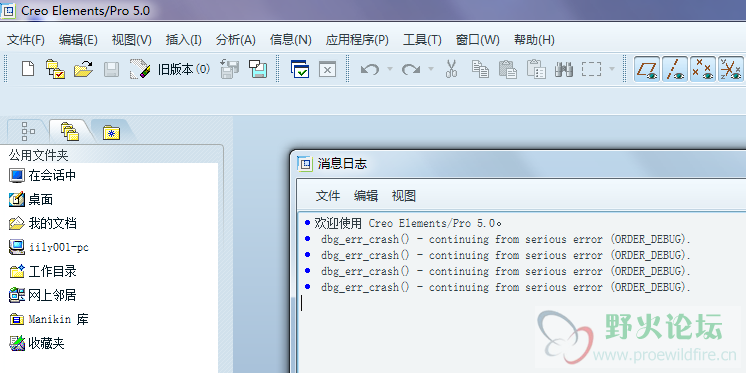Open a file with folder icon
746x373 pixels.
[83, 69]
